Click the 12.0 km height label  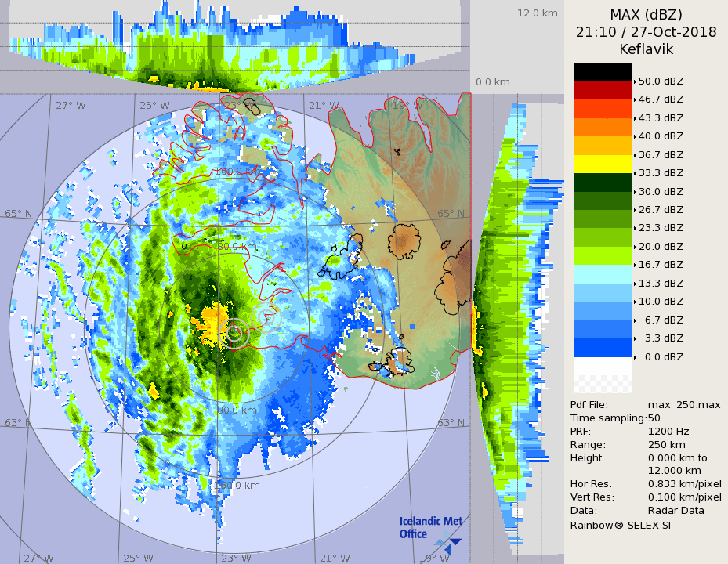[x=537, y=13]
